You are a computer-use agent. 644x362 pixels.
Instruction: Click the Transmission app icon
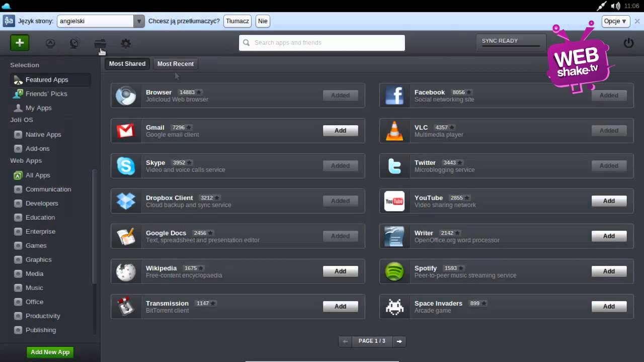pyautogui.click(x=126, y=307)
